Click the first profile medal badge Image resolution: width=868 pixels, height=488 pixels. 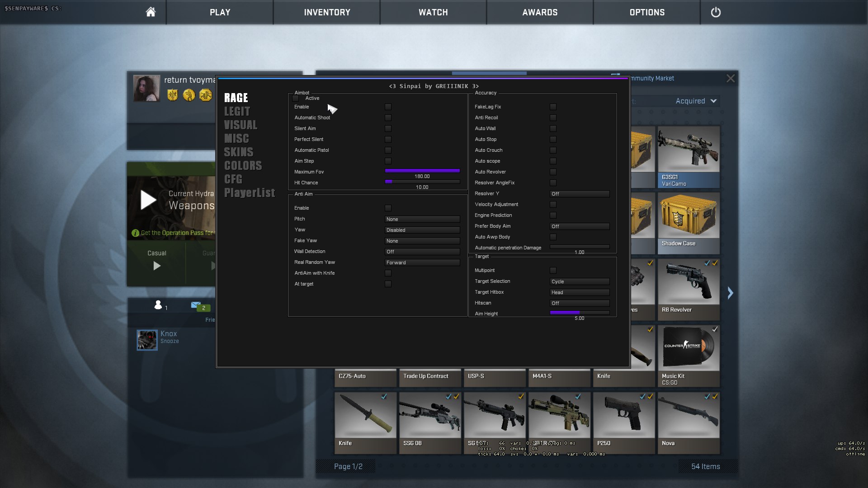[172, 95]
